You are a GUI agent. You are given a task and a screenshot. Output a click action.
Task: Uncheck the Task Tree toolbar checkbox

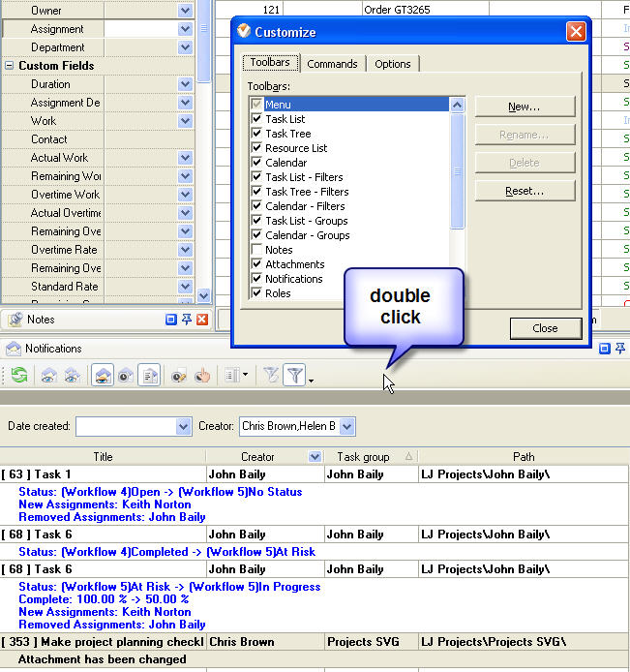coord(257,134)
